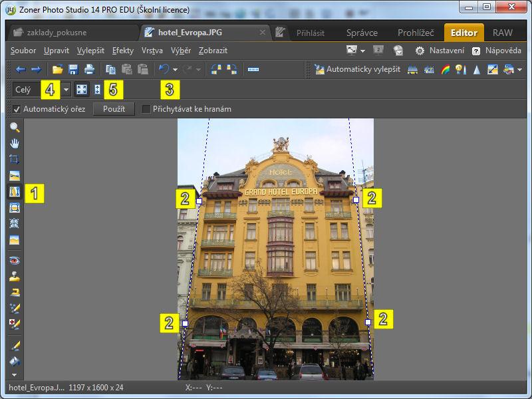This screenshot has height=399, width=532.
Task: Click the zoom-to-fit whole image icon
Action: 81,90
